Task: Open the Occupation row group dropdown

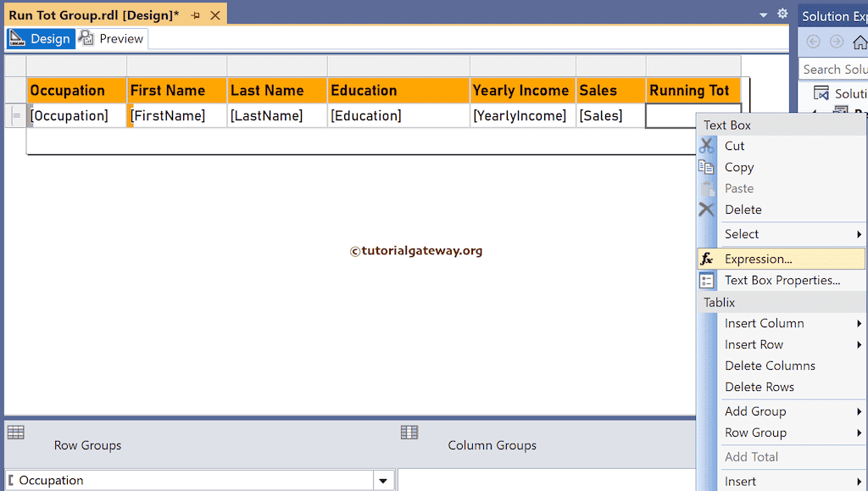Action: tap(383, 479)
